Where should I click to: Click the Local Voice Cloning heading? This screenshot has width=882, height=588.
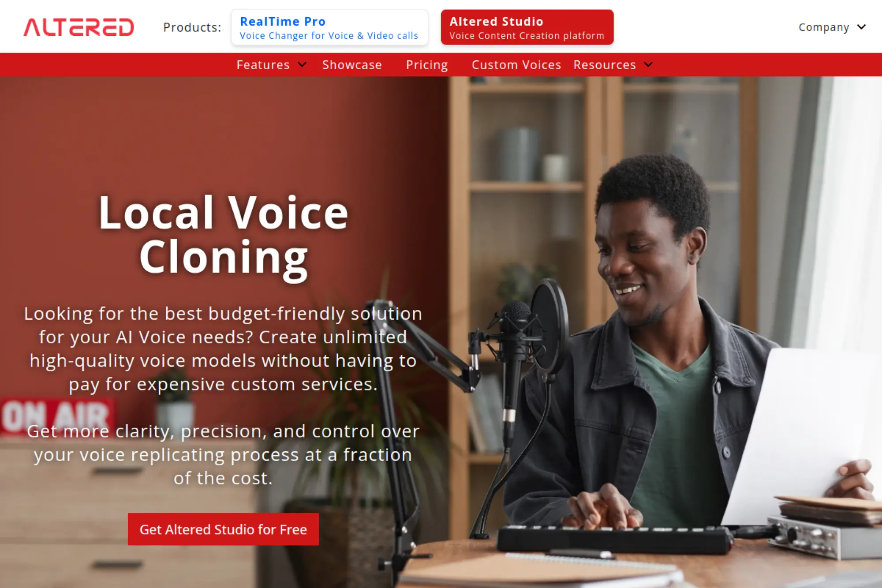pos(223,236)
